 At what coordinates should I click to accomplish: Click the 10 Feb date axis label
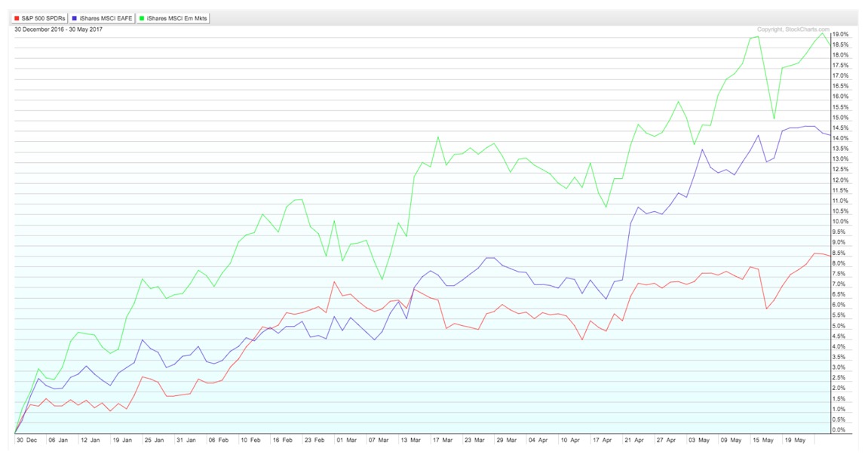(x=250, y=440)
